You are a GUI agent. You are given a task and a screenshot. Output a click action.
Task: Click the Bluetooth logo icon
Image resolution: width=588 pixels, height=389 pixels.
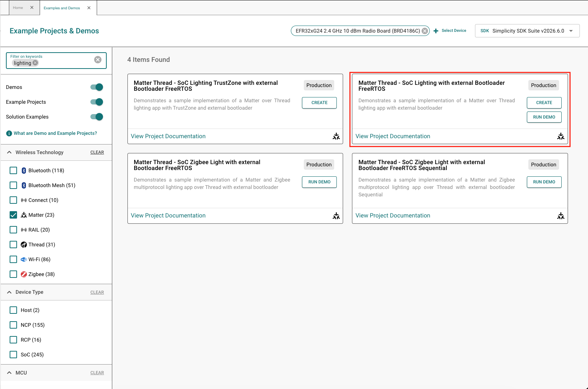(24, 170)
